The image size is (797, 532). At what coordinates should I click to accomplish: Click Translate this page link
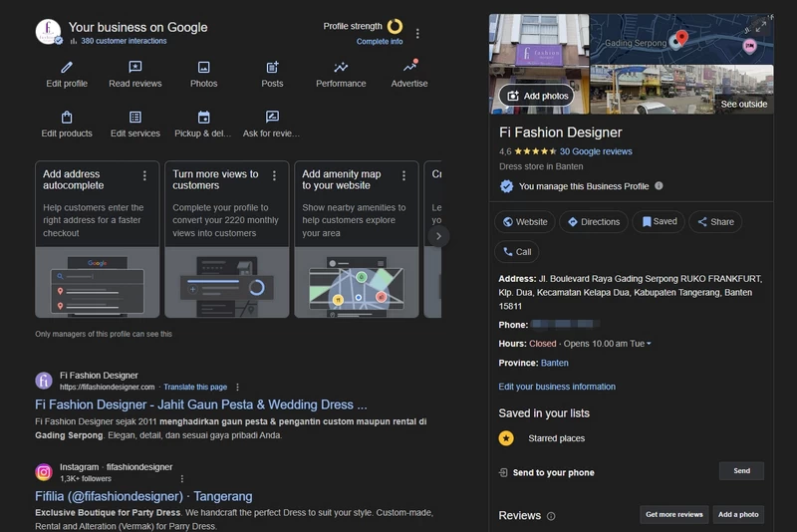click(195, 388)
